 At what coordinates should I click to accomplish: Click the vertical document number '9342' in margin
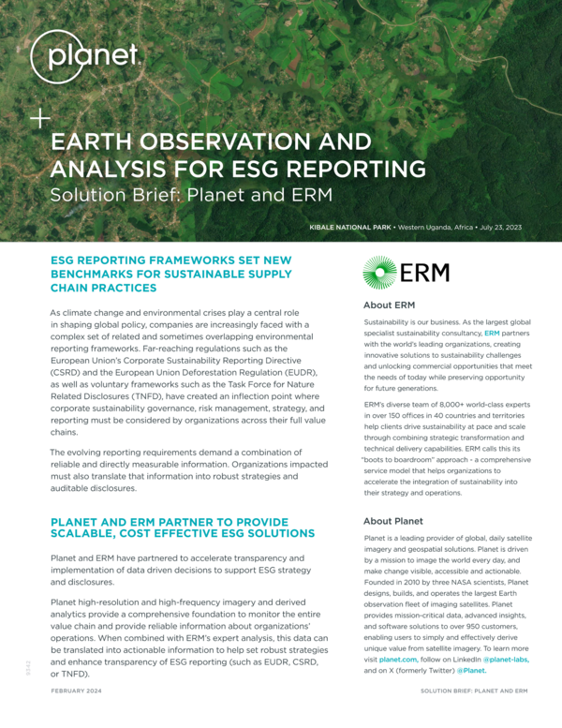(x=28, y=667)
